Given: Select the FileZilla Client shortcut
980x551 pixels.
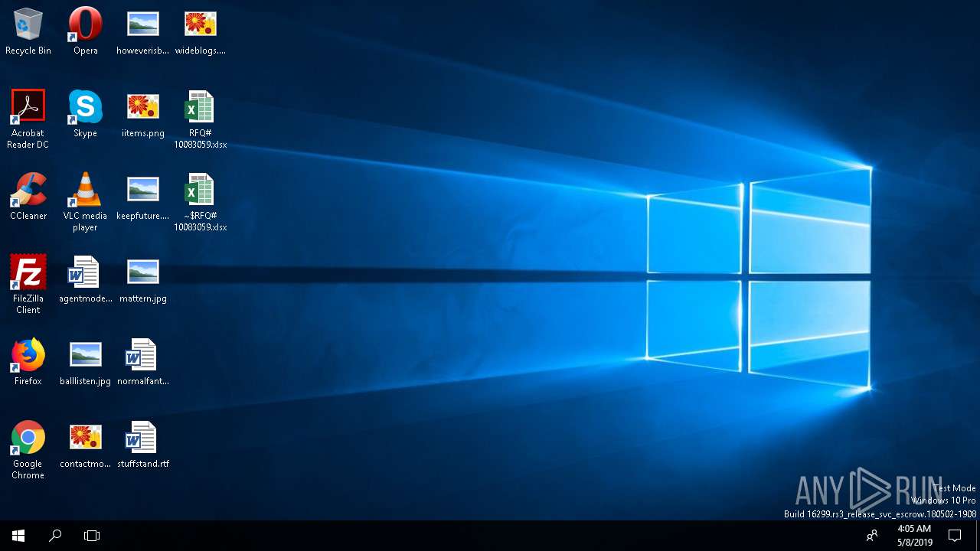Looking at the screenshot, I should [28, 285].
